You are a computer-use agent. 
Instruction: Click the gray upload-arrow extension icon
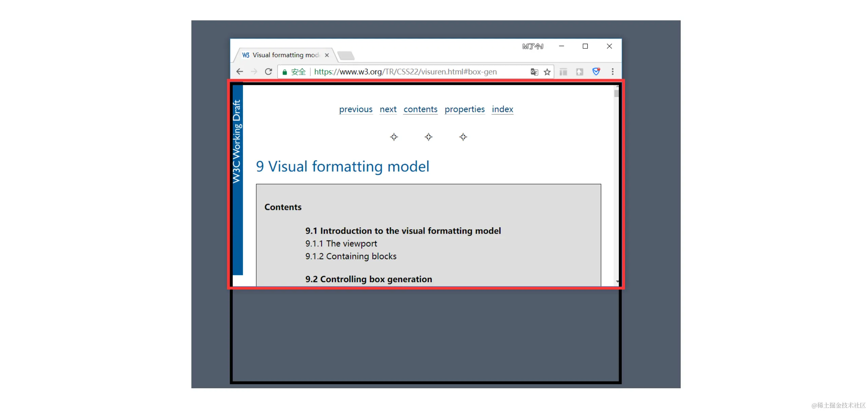point(580,72)
